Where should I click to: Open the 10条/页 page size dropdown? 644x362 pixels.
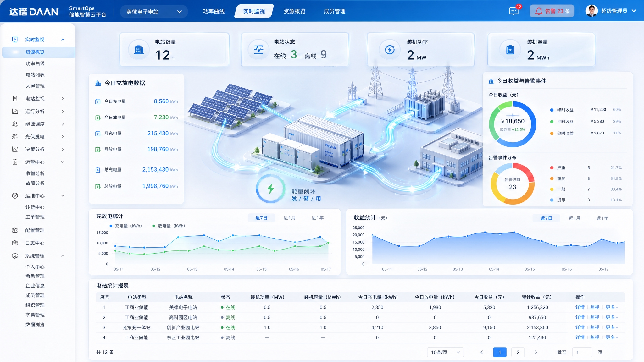[445, 352]
